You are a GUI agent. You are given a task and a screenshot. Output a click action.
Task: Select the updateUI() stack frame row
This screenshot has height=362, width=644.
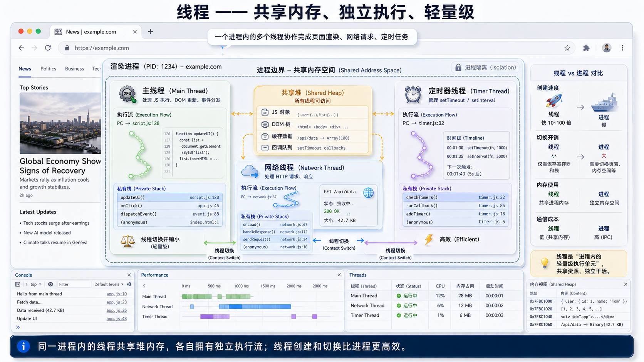click(169, 197)
